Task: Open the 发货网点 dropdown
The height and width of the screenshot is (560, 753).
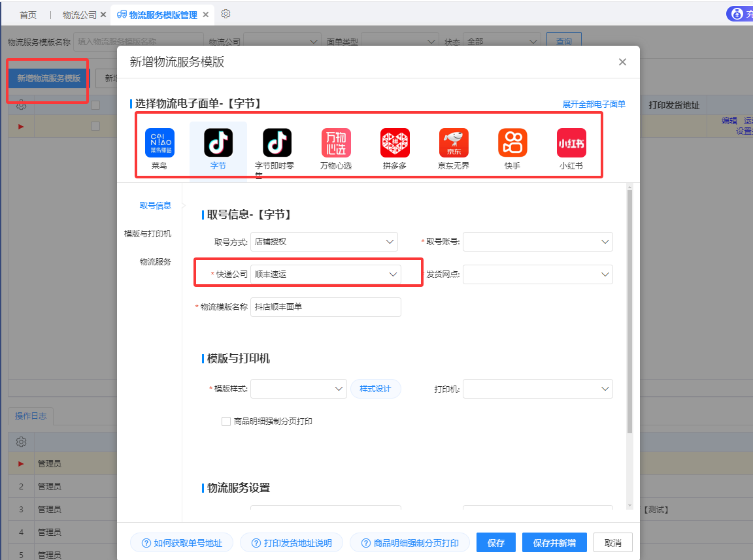Action: tap(538, 274)
